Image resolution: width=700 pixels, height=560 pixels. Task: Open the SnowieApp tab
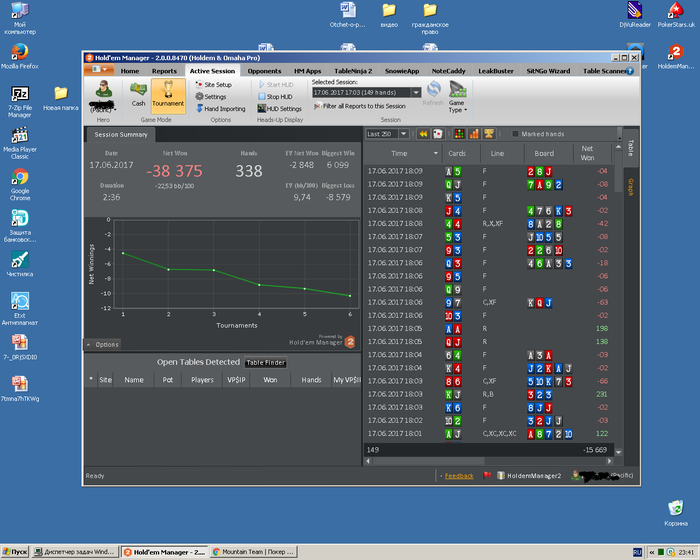(402, 71)
